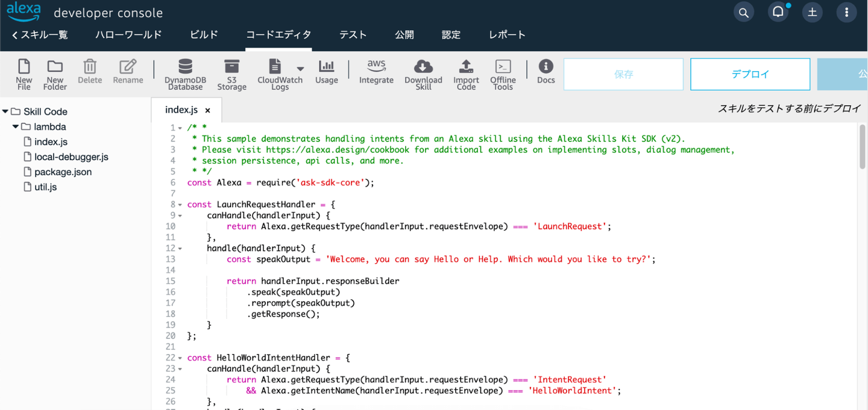Switch to the ビルド tab
This screenshot has width=868, height=410.
click(x=204, y=35)
